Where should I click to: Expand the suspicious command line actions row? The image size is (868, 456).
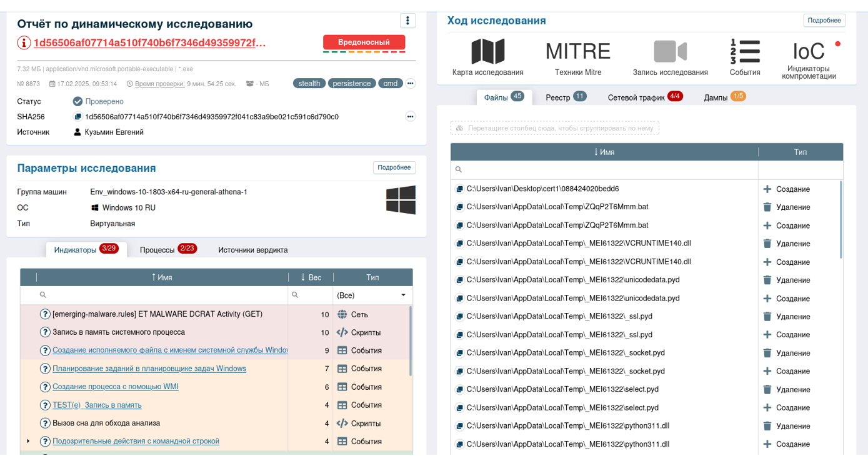28,441
